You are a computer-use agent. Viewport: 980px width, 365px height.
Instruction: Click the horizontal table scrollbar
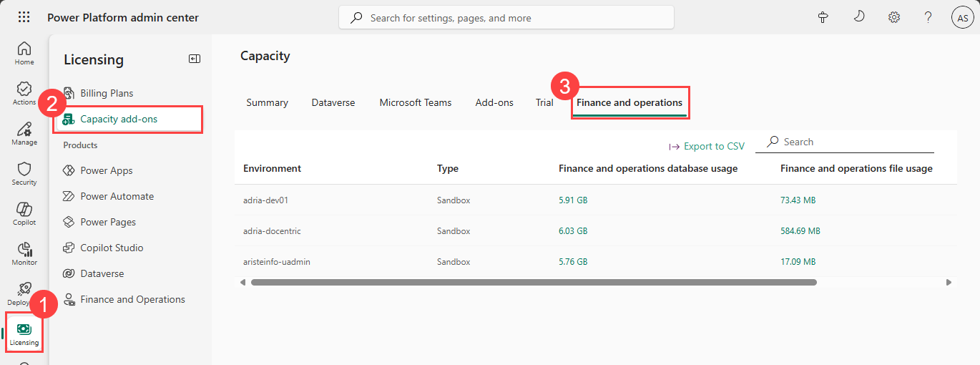[x=533, y=283]
